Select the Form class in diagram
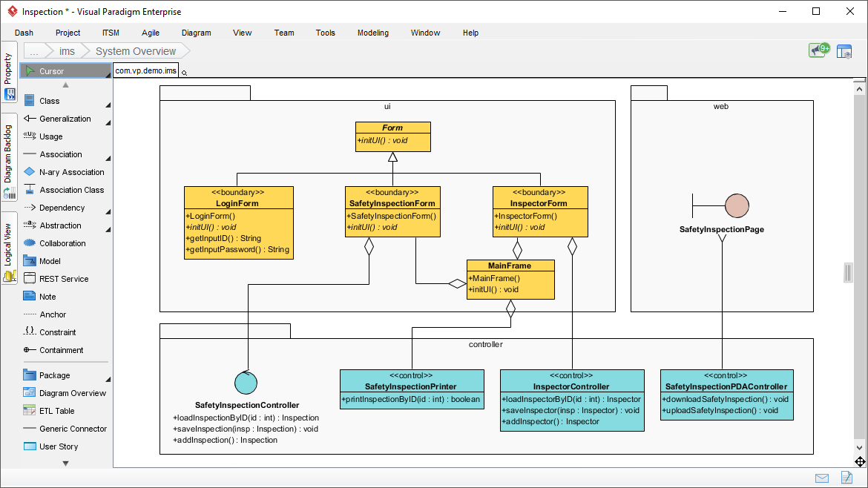 [x=392, y=136]
